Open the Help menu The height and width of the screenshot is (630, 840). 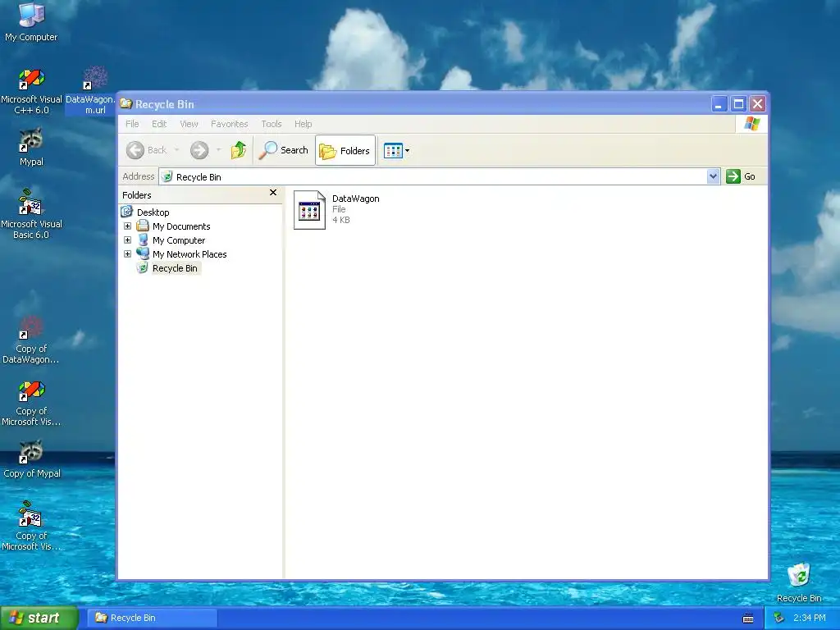coord(303,124)
